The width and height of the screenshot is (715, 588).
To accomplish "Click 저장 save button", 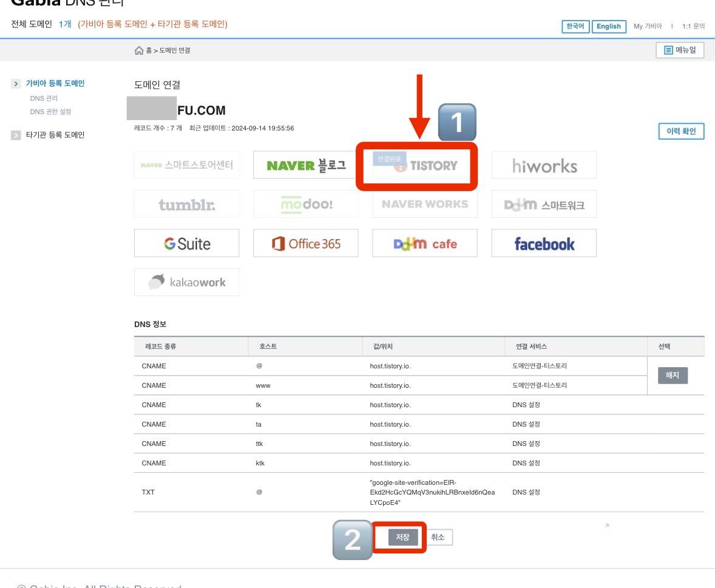I will pyautogui.click(x=402, y=537).
